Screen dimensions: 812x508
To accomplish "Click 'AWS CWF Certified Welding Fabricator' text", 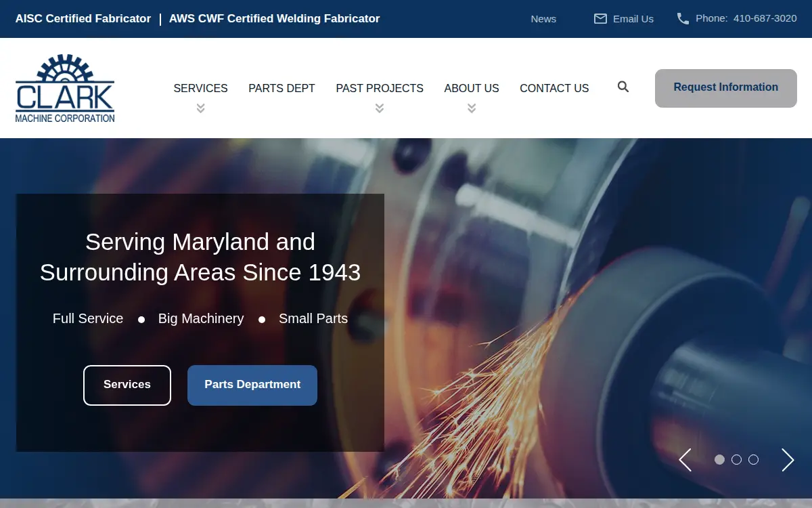I will point(274,19).
